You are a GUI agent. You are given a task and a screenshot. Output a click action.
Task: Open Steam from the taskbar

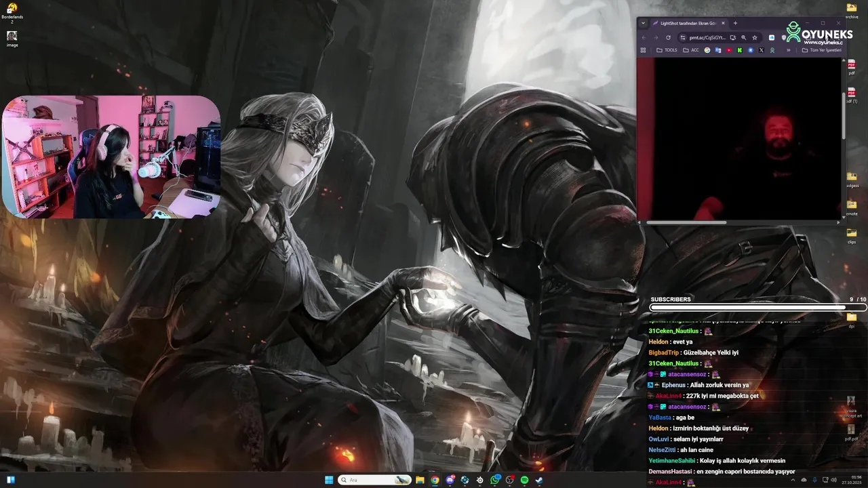(539, 480)
